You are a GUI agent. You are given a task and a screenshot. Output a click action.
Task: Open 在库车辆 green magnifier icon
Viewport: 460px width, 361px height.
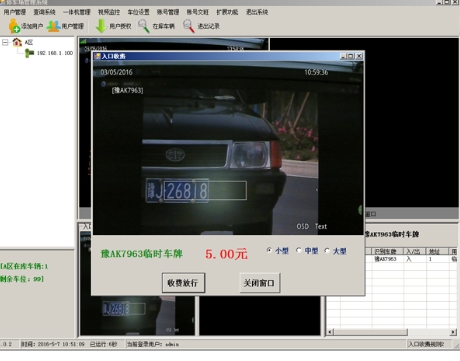click(144, 26)
